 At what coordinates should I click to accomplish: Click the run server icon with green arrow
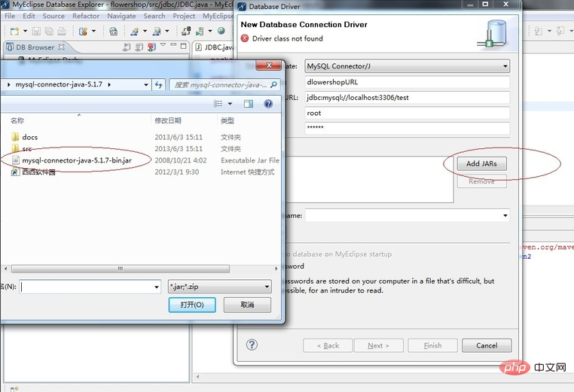pos(200,32)
